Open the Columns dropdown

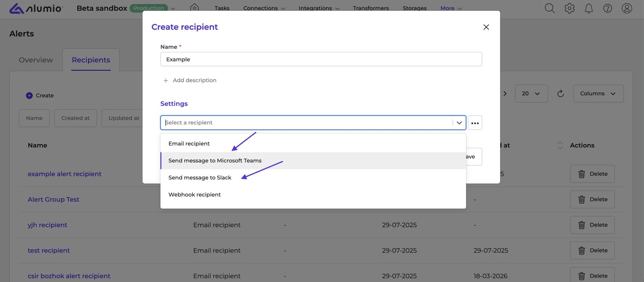[598, 93]
